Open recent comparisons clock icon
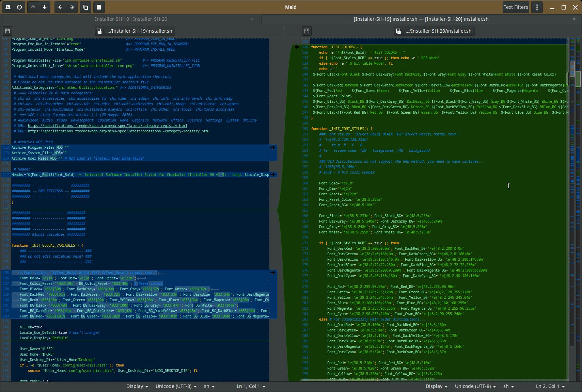Screen dimensions: 582x392 click(x=19, y=7)
